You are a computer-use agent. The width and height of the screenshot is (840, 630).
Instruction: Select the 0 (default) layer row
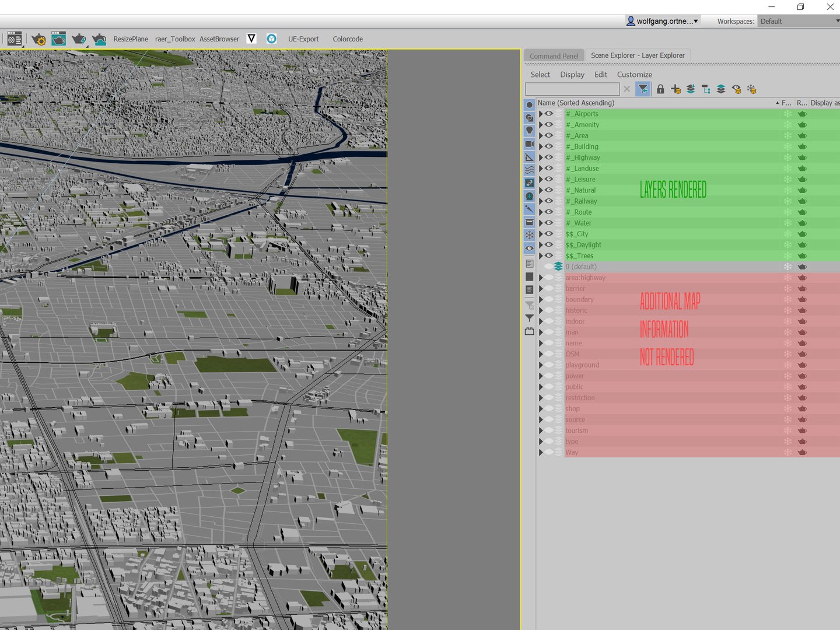pyautogui.click(x=688, y=267)
